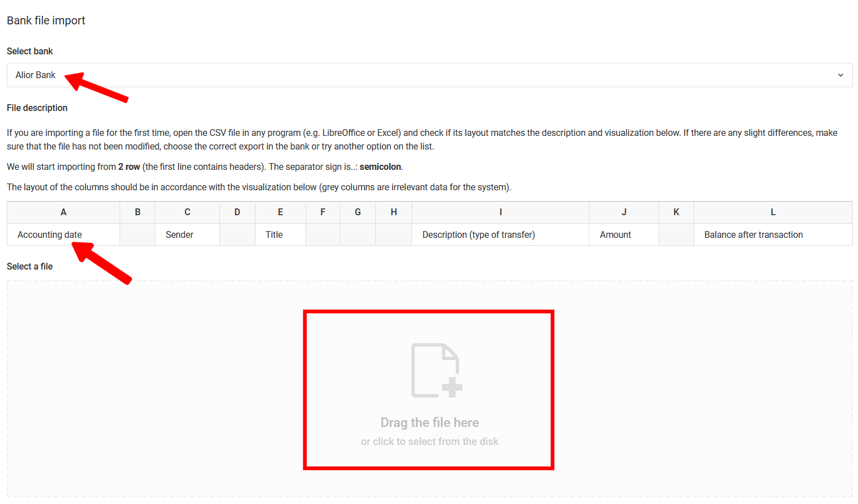The image size is (858, 504).
Task: Click the Amount cell
Action: click(x=615, y=234)
